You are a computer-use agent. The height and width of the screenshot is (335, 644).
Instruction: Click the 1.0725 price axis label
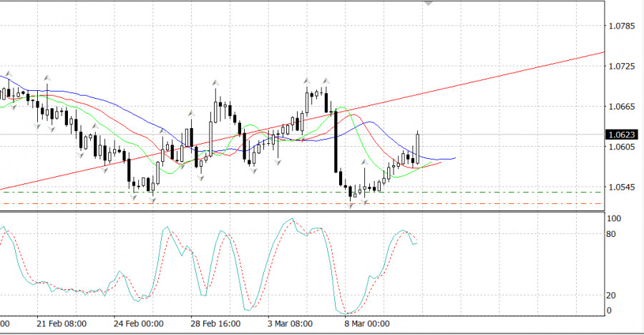[x=621, y=67]
